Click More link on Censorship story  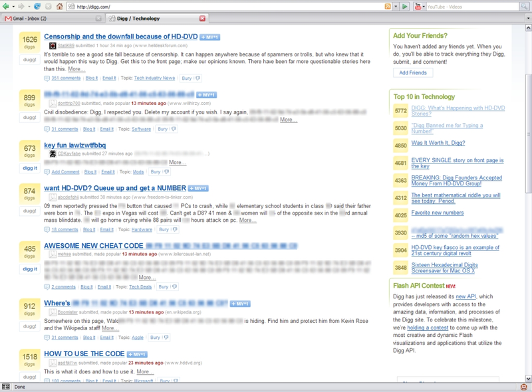point(76,69)
